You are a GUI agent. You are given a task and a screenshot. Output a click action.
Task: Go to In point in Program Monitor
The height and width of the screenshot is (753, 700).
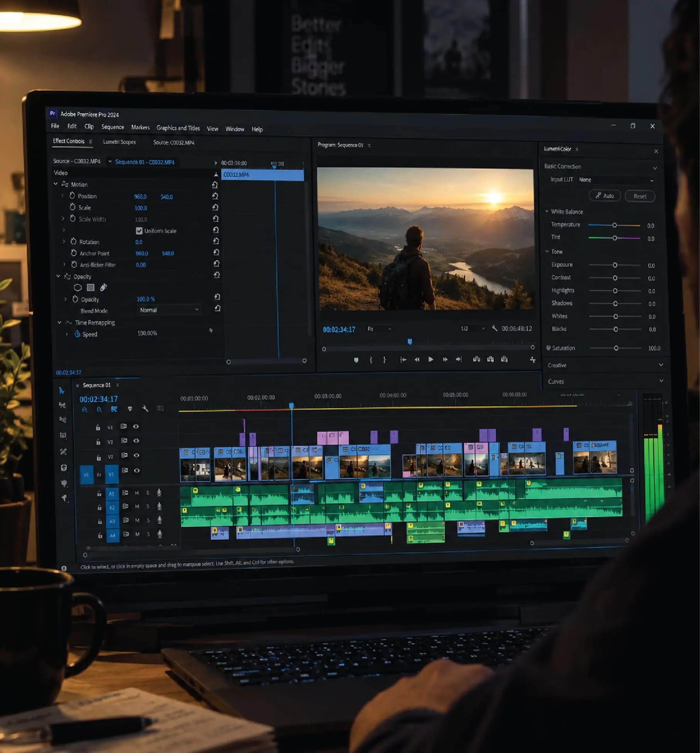[x=403, y=360]
